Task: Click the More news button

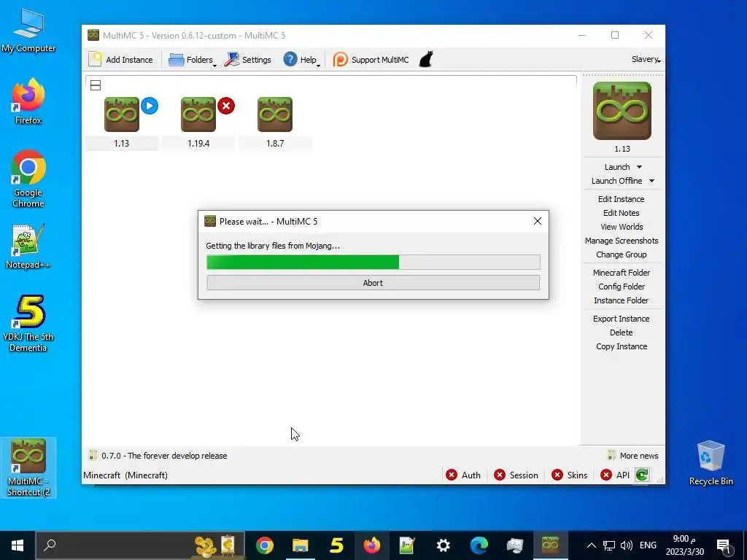Action: [632, 456]
